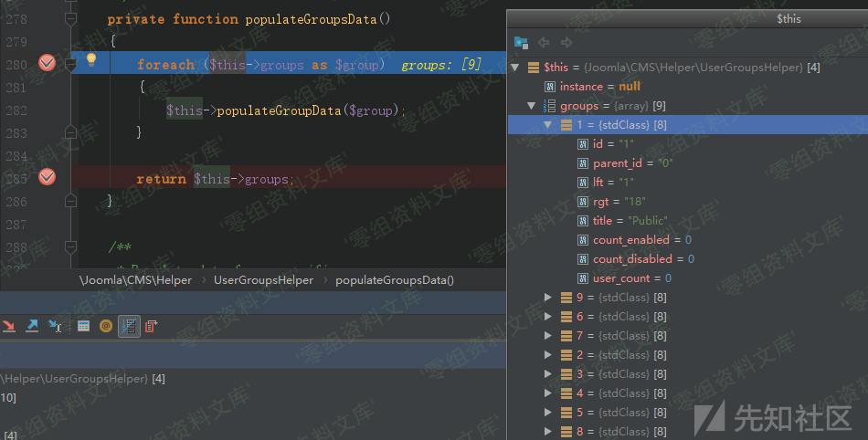Screen dimensions: 868x440
Task: Toggle the sort values alphabetically button
Action: pyautogui.click(x=129, y=326)
